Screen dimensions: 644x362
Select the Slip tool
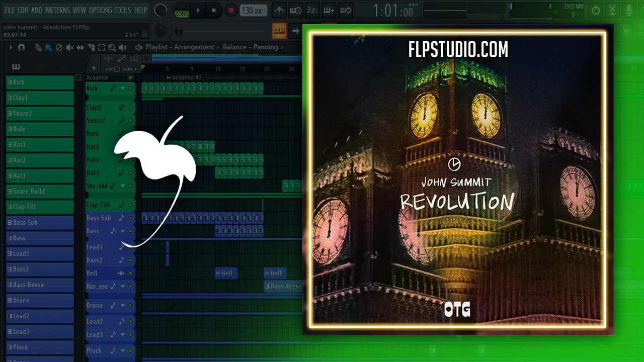pos(80,47)
